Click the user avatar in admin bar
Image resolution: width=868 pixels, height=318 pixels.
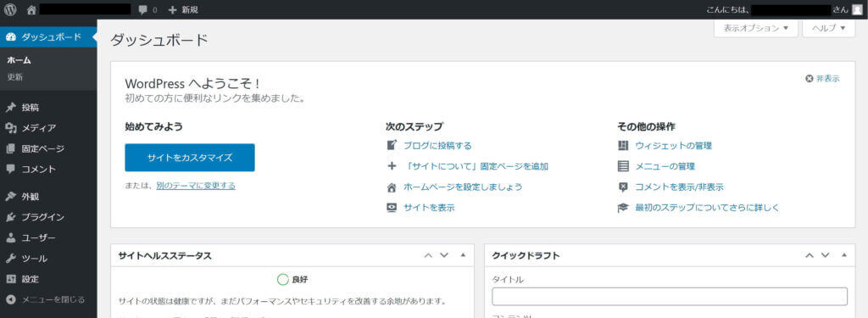[x=857, y=9]
